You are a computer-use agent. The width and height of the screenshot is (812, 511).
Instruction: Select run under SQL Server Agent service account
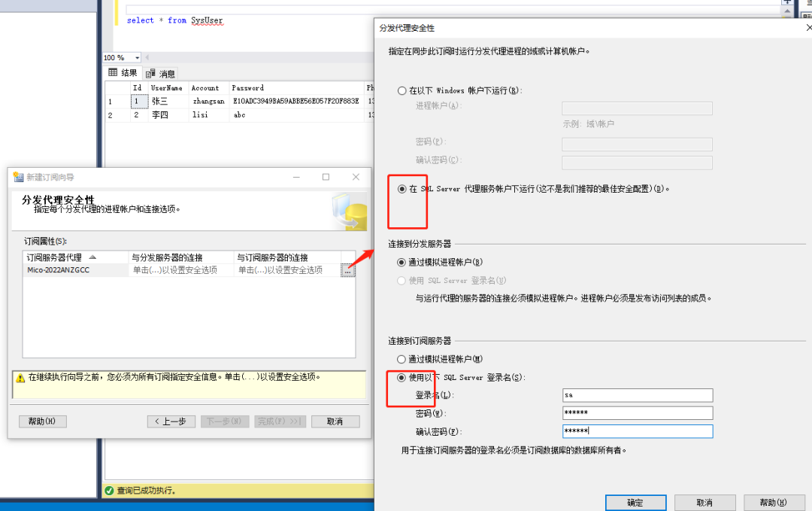pos(401,189)
